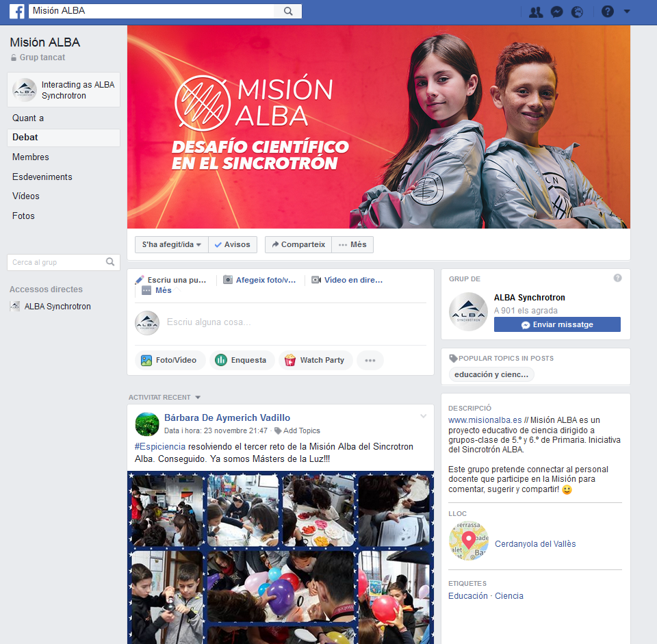The height and width of the screenshot is (644, 657).
Task: Open Messenger icon in top bar
Action: (x=556, y=12)
